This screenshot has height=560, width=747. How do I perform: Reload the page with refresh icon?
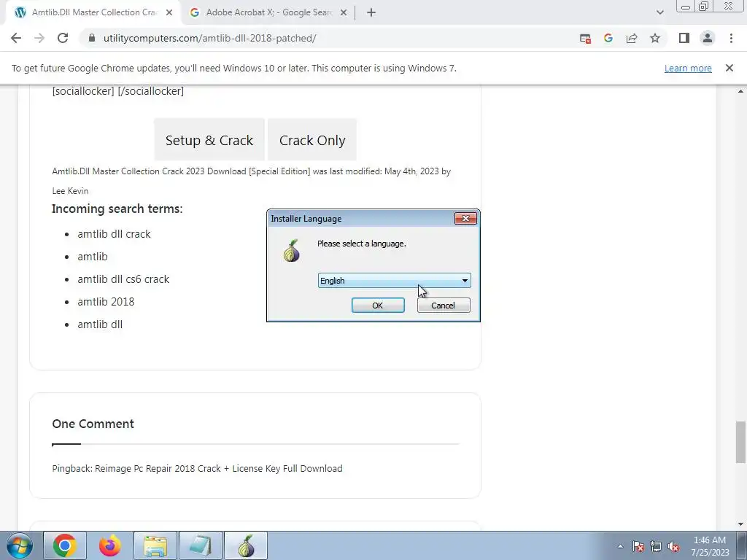point(63,38)
